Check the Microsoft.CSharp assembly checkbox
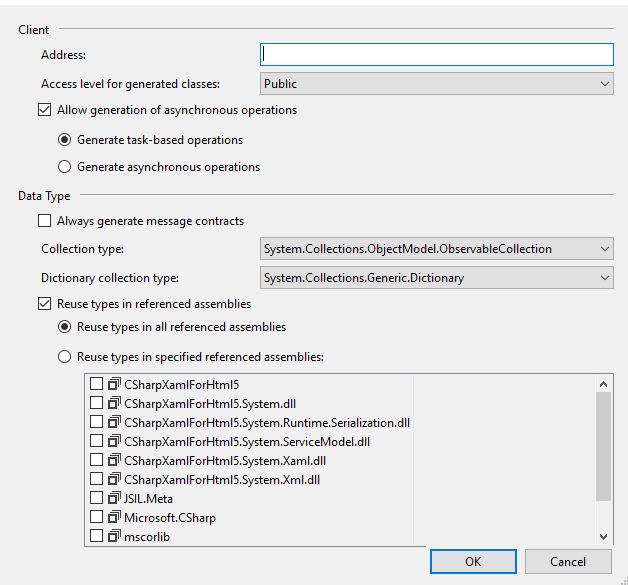The image size is (628, 585). [x=97, y=517]
